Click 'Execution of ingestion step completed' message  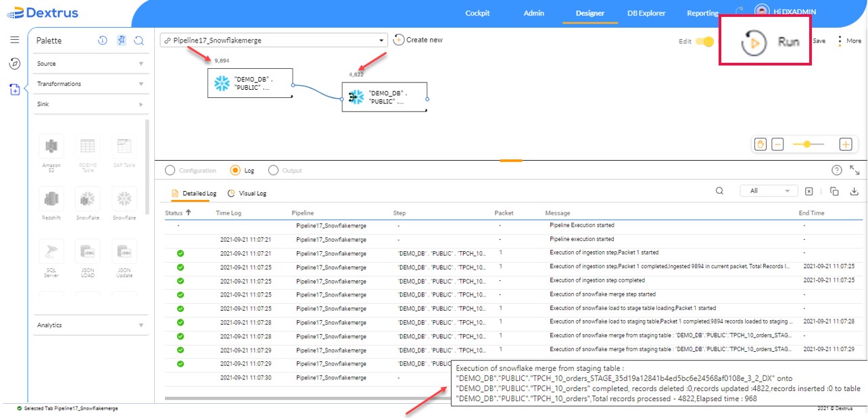(x=597, y=280)
